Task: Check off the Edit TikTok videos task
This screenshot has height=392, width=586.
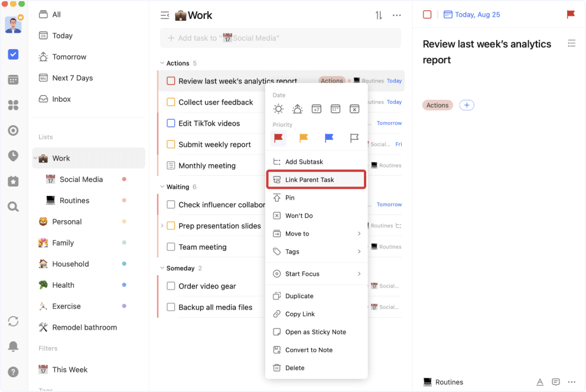Action: point(172,123)
